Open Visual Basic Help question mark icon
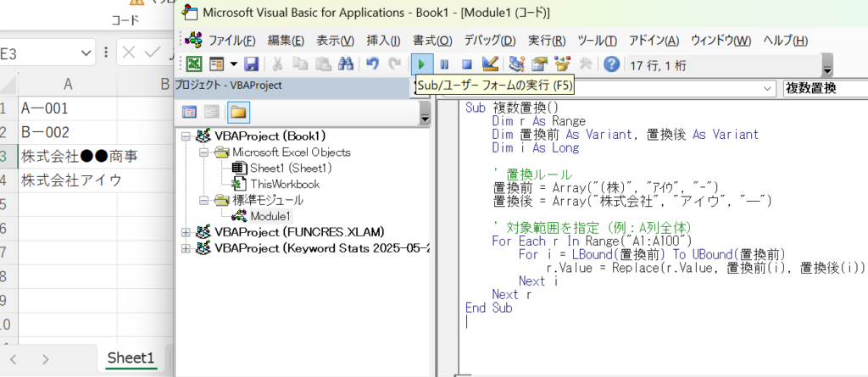 [611, 64]
